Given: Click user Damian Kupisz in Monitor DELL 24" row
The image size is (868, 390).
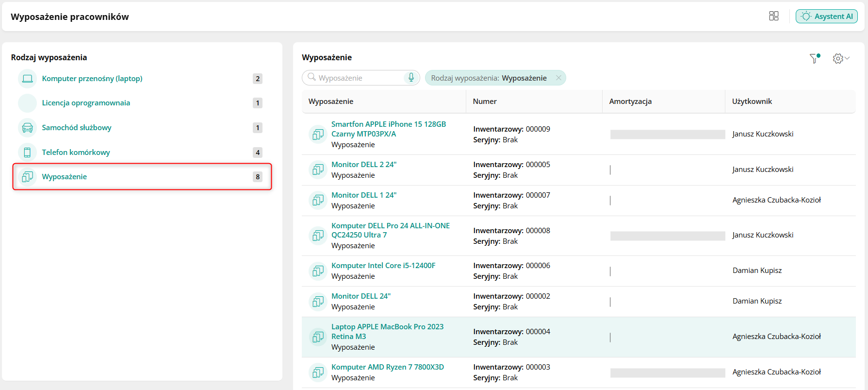Looking at the screenshot, I should (757, 301).
